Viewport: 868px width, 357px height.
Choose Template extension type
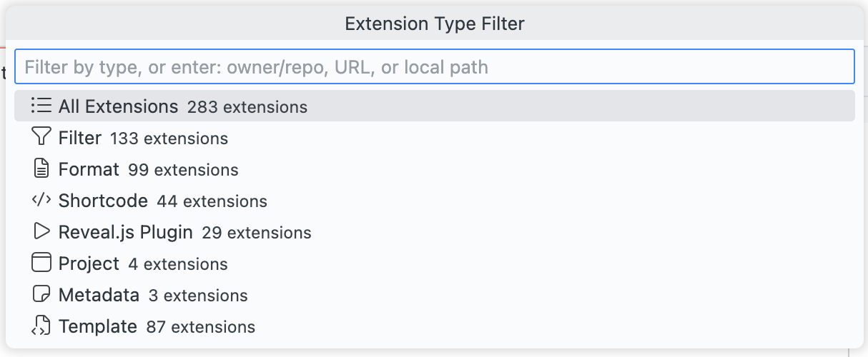coord(97,326)
